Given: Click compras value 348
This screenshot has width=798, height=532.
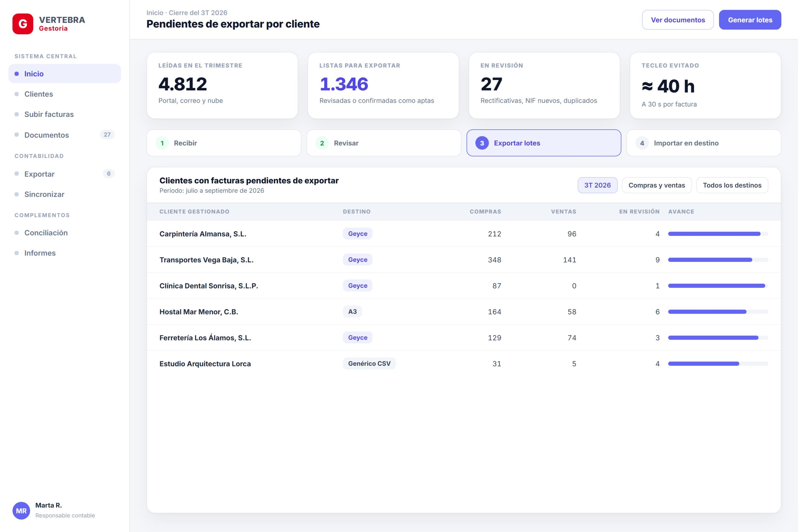Looking at the screenshot, I should (494, 260).
